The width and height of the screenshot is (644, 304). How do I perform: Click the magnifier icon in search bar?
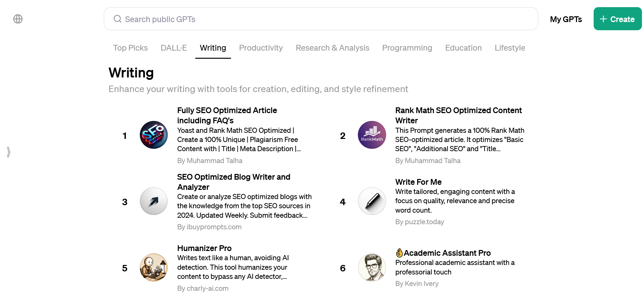click(x=117, y=19)
